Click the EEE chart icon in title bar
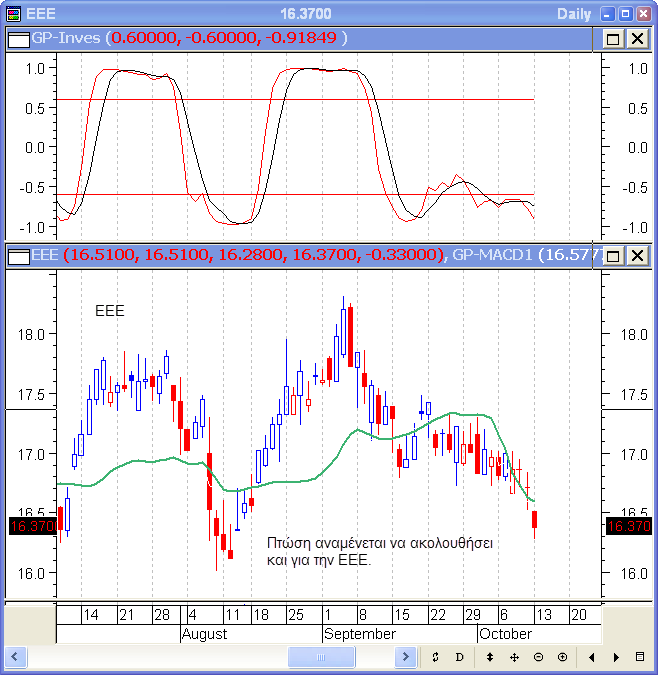The width and height of the screenshot is (658, 675). click(13, 14)
